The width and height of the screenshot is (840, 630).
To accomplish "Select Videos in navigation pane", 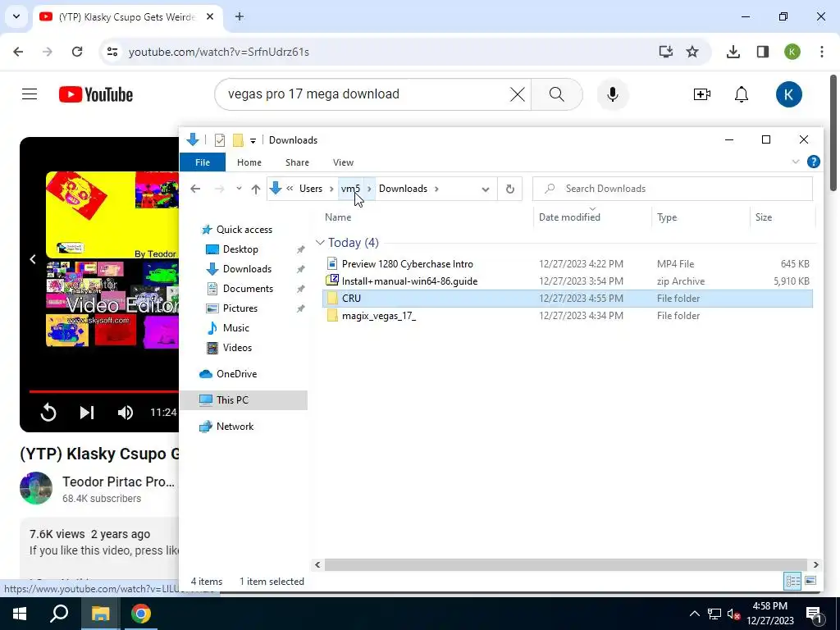I will pos(237,348).
